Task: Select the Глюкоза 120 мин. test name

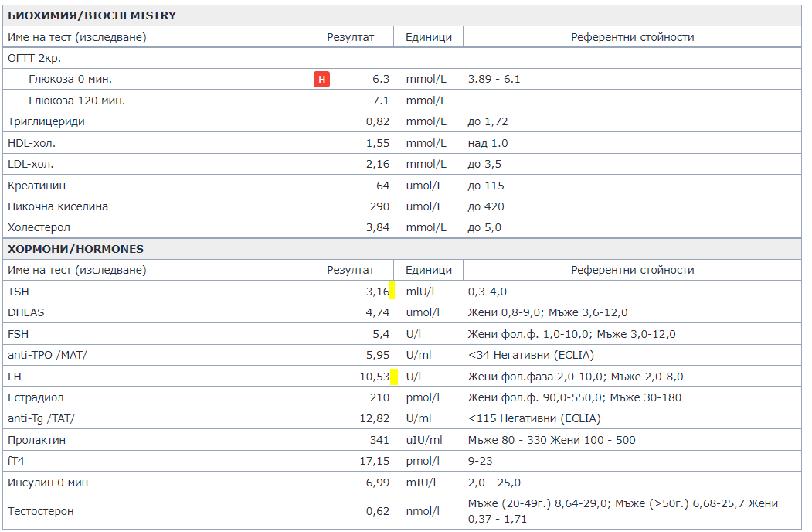Action: [x=76, y=101]
